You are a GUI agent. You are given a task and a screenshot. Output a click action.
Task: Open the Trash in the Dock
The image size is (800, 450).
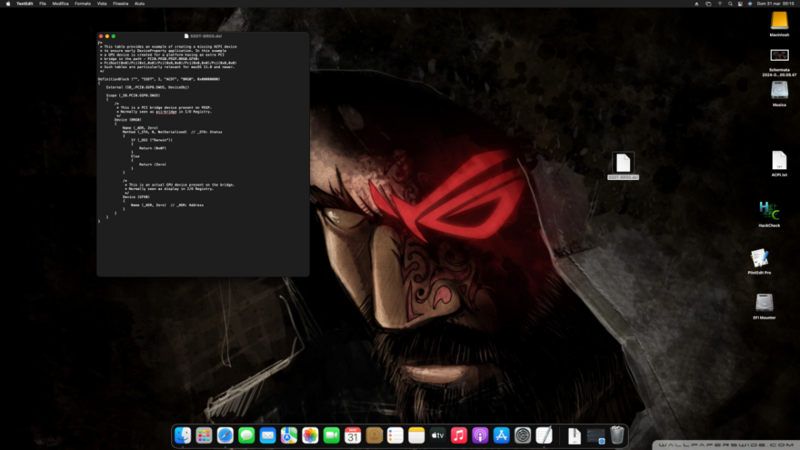point(618,435)
